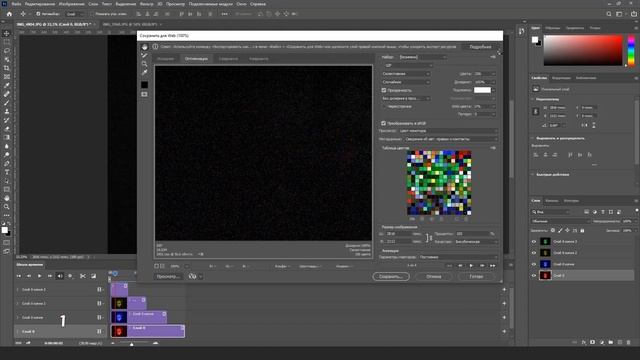Click the Сохранить... button
The image size is (640, 360).
click(x=391, y=276)
